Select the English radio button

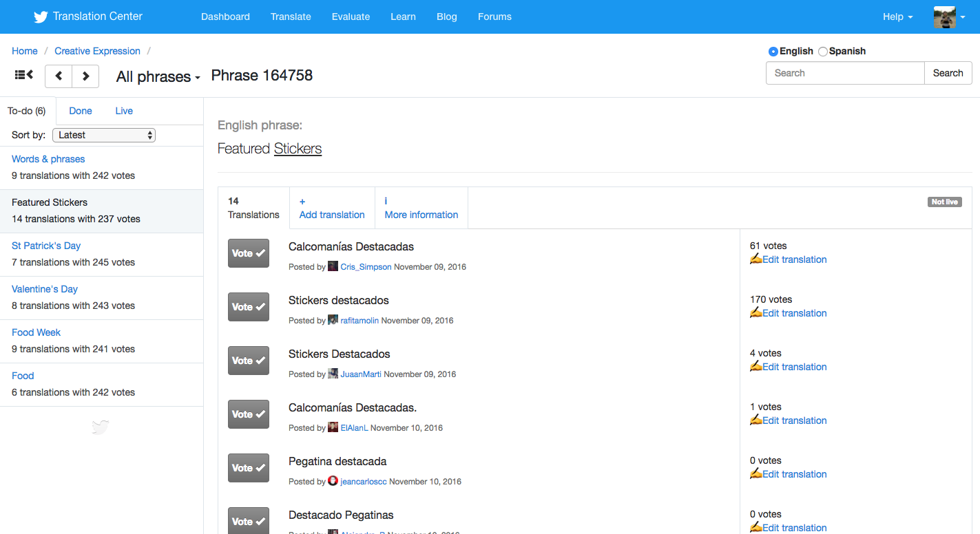pos(773,52)
